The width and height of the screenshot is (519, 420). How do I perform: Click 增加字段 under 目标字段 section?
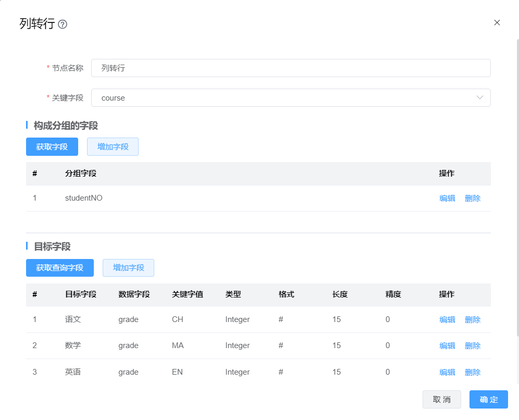128,268
